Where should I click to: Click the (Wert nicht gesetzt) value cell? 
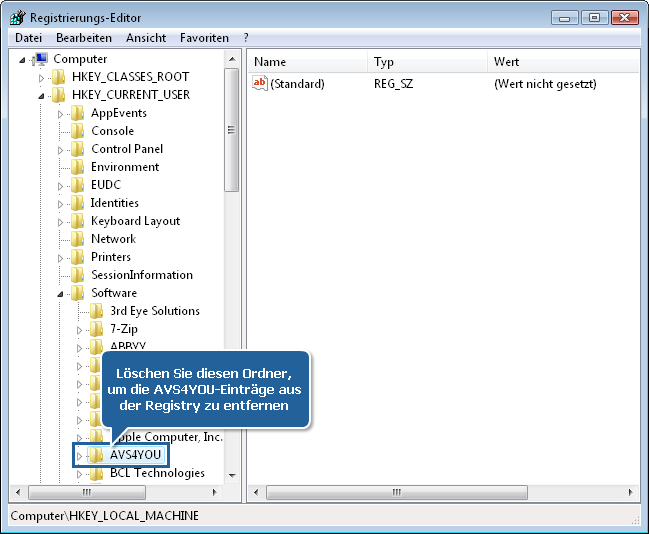[x=545, y=84]
